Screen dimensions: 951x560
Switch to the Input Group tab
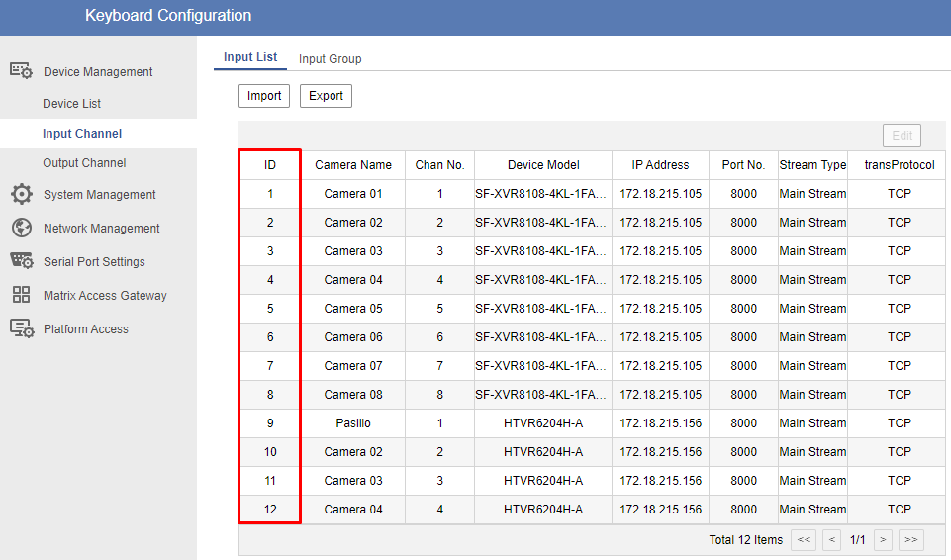[x=330, y=58]
